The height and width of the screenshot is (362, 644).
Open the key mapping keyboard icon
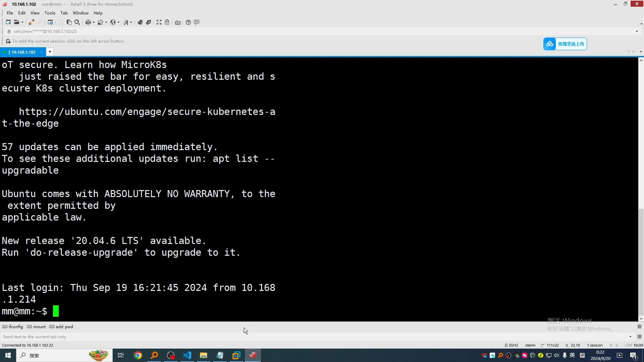click(178, 22)
